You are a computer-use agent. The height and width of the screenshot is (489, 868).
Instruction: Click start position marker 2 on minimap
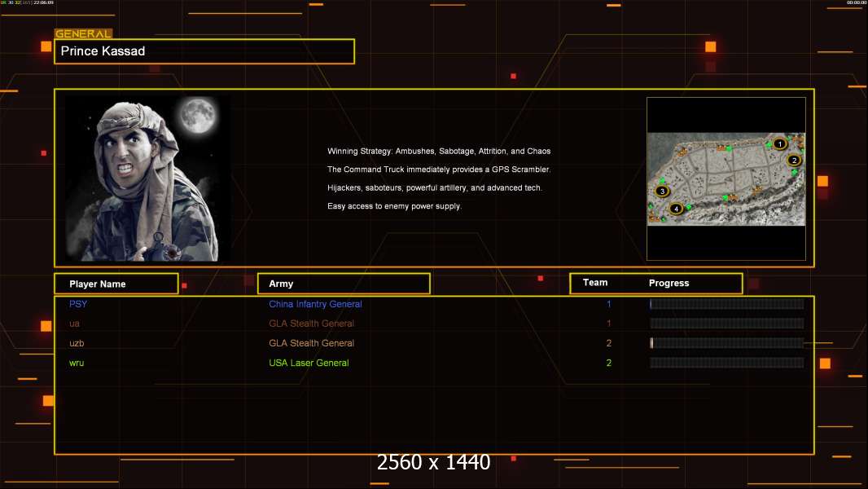pos(794,160)
